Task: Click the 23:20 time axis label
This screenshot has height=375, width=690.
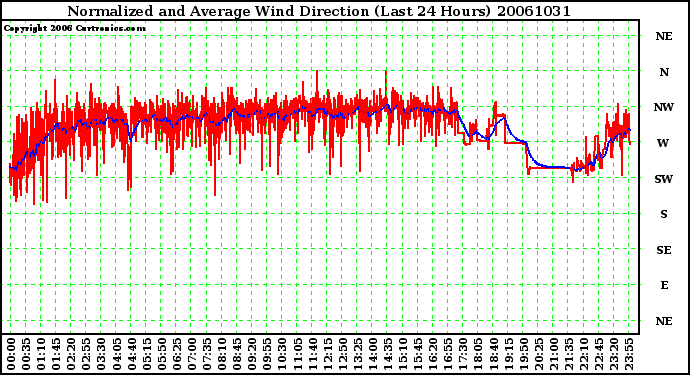Action: tap(614, 354)
